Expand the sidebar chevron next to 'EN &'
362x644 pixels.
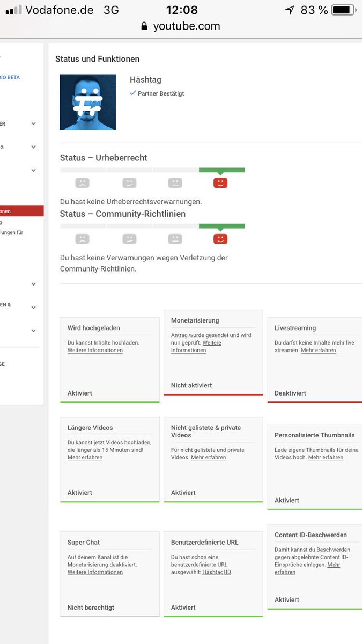33,308
